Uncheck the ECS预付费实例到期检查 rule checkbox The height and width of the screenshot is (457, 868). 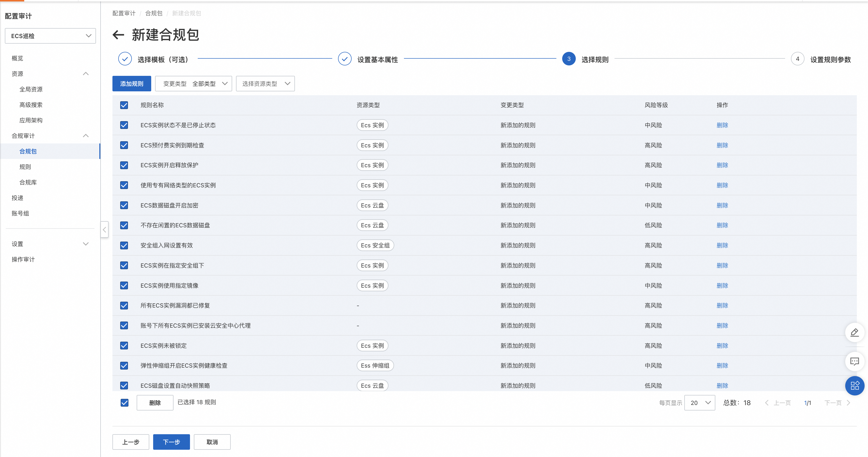tap(124, 145)
